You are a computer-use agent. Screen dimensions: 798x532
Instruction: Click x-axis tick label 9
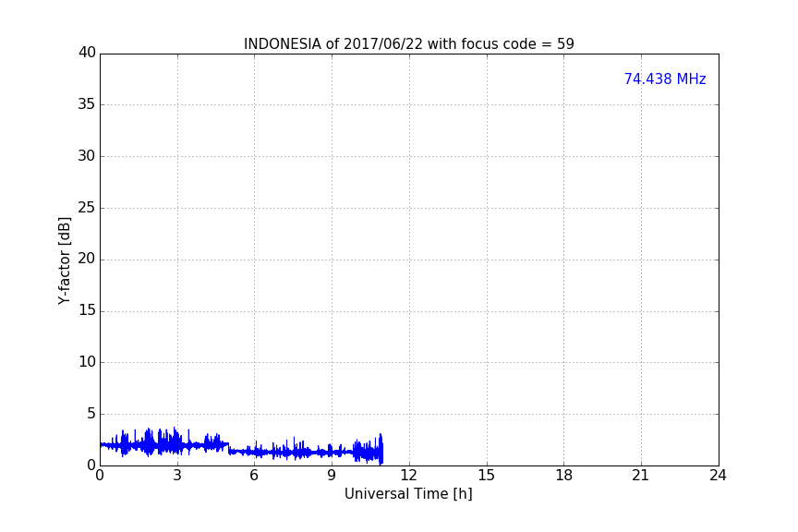coord(332,476)
